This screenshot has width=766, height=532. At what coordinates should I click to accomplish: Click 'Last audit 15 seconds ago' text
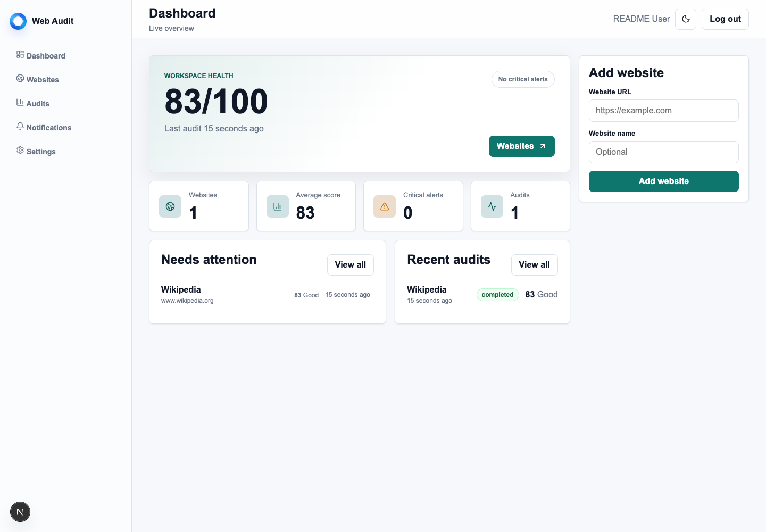point(214,129)
